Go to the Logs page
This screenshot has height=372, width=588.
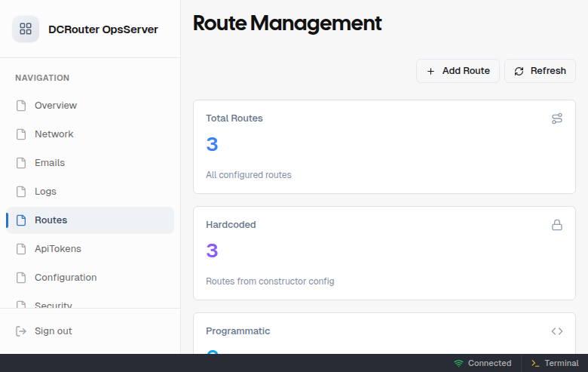(x=45, y=192)
